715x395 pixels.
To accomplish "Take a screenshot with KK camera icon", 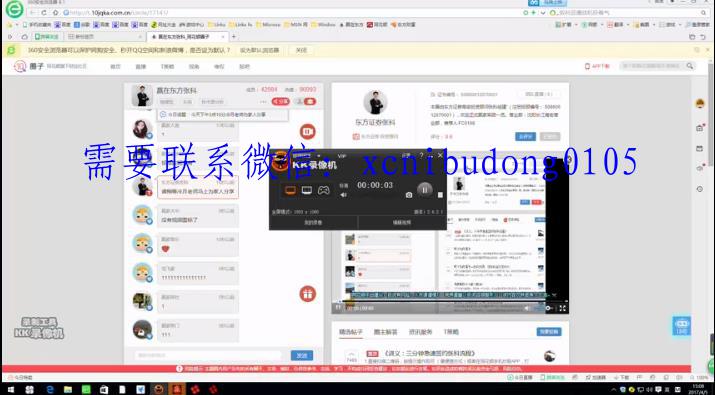I will (409, 195).
